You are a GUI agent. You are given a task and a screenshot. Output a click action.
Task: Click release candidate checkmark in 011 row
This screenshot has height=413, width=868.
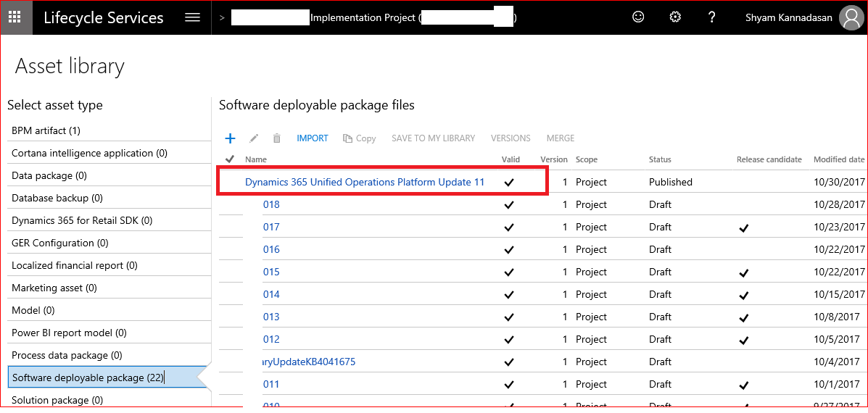click(x=745, y=384)
